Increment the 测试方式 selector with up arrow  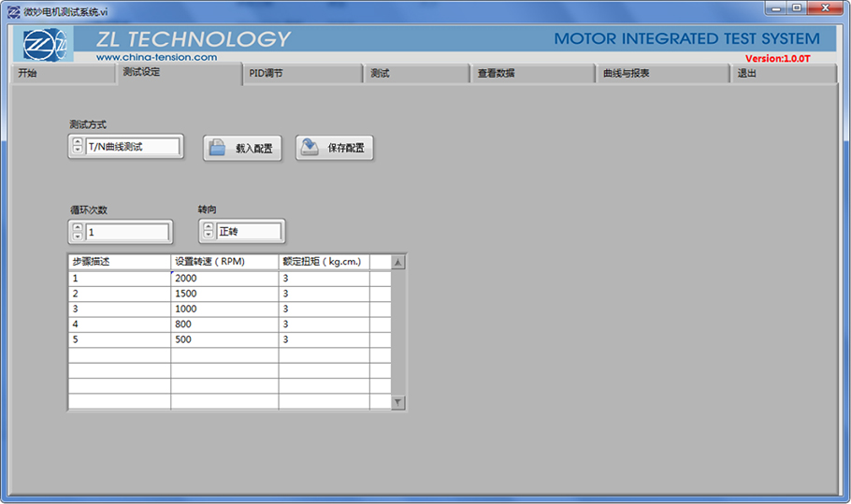pos(78,142)
